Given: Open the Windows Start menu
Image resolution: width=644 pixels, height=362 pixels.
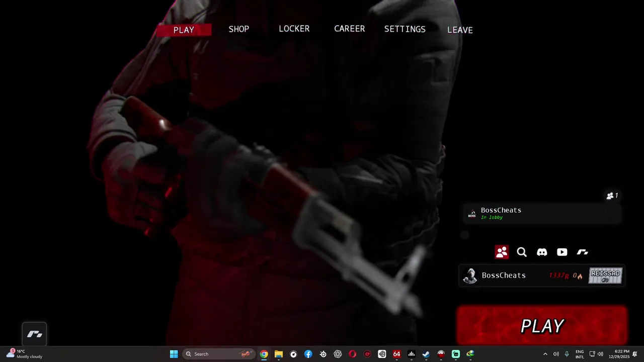Looking at the screenshot, I should [174, 354].
